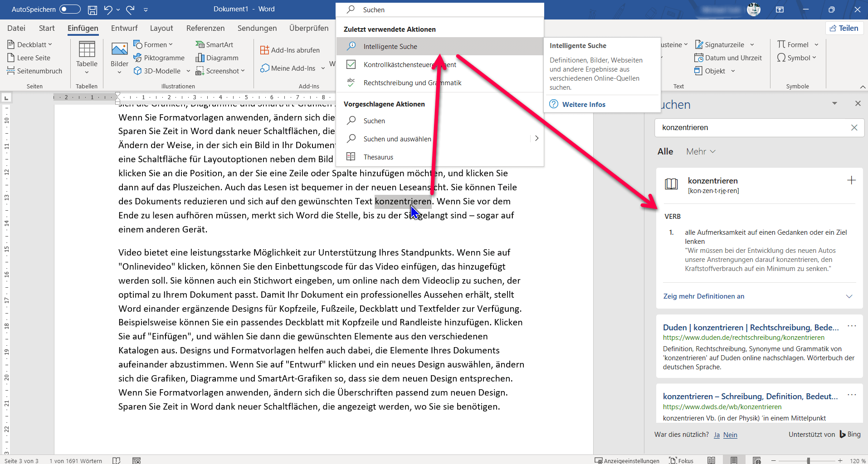
Task: Insert a Diagramm chart
Action: (x=217, y=58)
